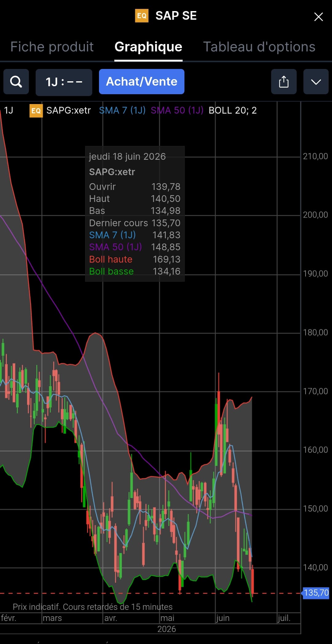
Task: Tap the 135,70 current price label
Action: 316,593
